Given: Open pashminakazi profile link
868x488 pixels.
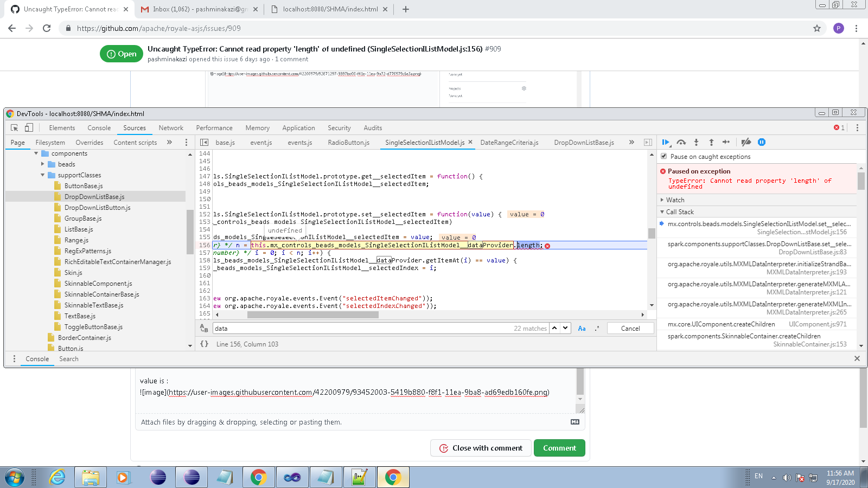Looking at the screenshot, I should coord(167,59).
